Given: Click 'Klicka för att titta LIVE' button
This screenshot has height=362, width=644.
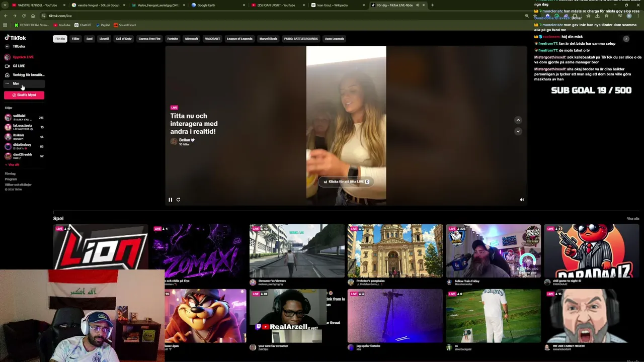Looking at the screenshot, I should [346, 182].
